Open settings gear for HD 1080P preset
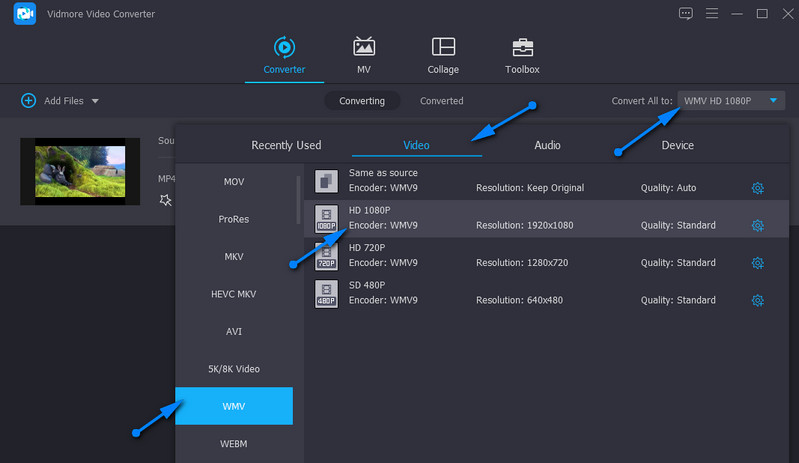Viewport: 799px width, 463px height. point(757,225)
